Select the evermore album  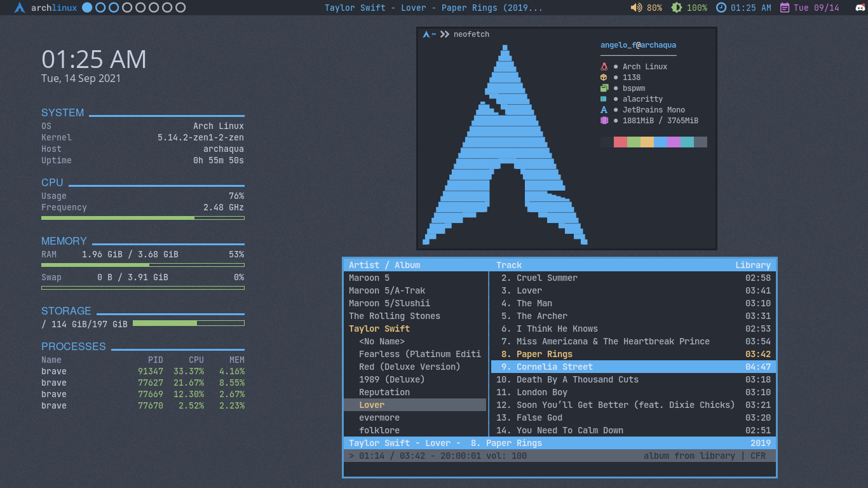click(416, 417)
